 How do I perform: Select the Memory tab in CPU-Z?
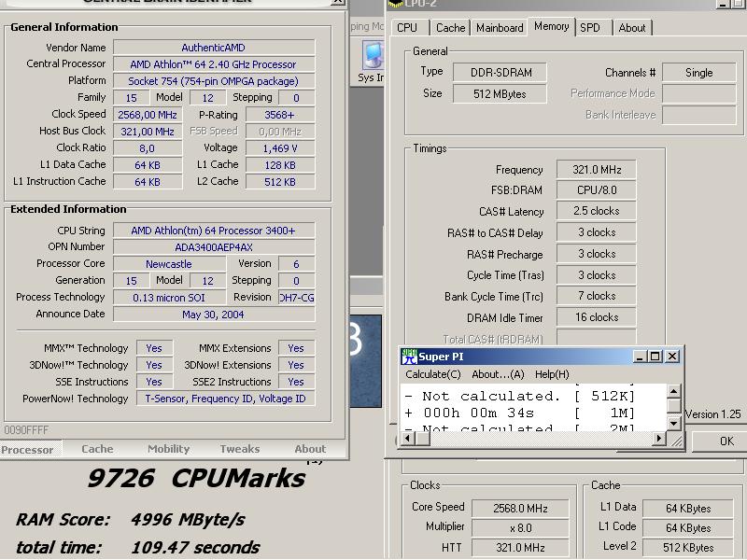551,26
